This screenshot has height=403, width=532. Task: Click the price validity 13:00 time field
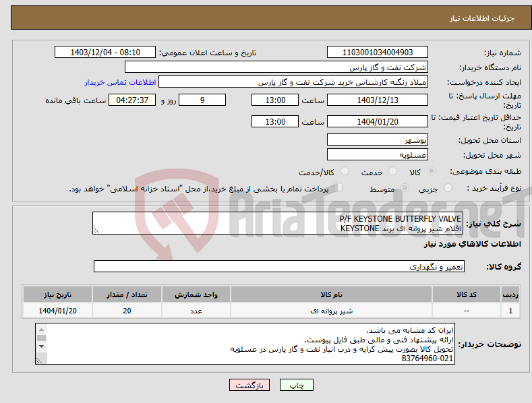tap(275, 121)
